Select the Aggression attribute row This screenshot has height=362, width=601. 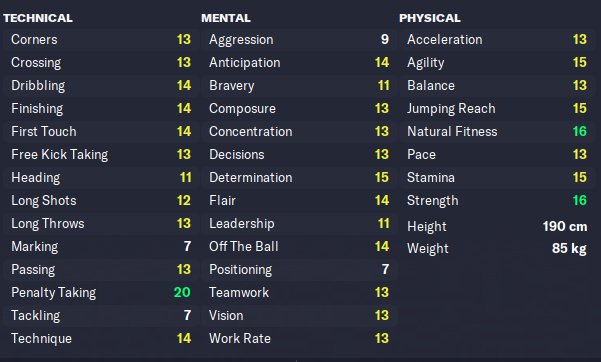coord(299,39)
